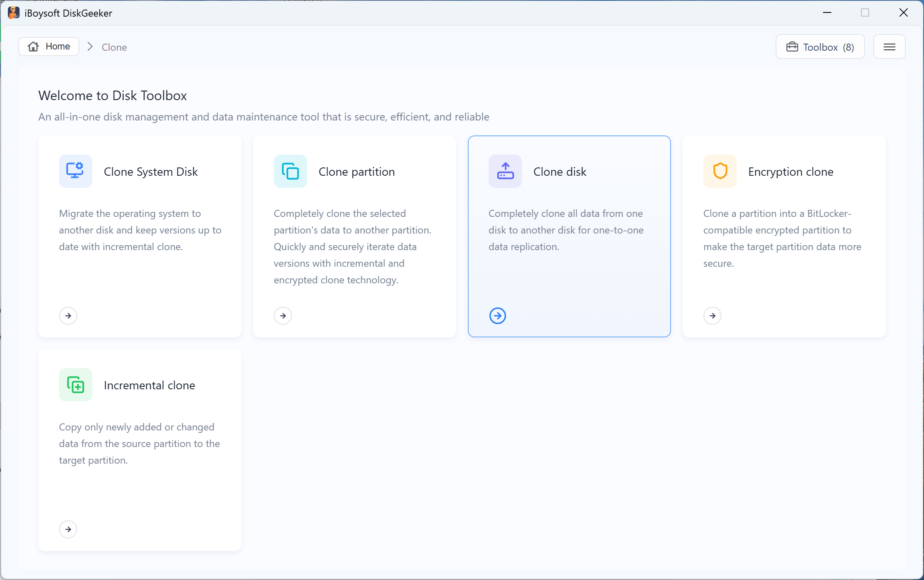
Task: Open Toolbox (8)
Action: [820, 47]
